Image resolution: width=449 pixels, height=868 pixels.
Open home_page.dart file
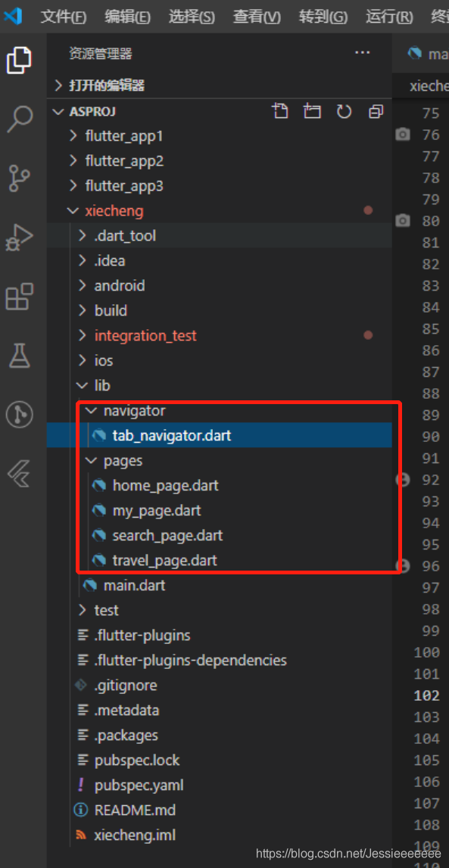click(166, 486)
